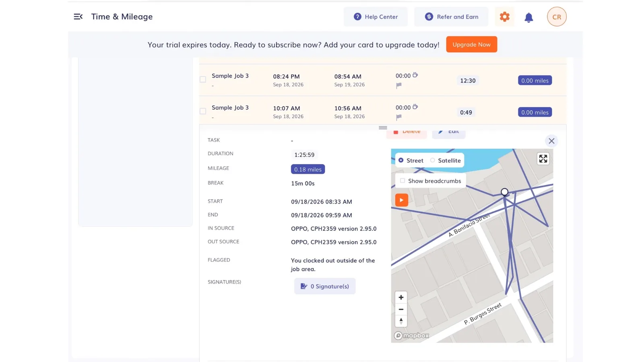The image size is (644, 362).
Task: Check the 10:07 AM Sample Job 3 row
Action: pyautogui.click(x=203, y=111)
